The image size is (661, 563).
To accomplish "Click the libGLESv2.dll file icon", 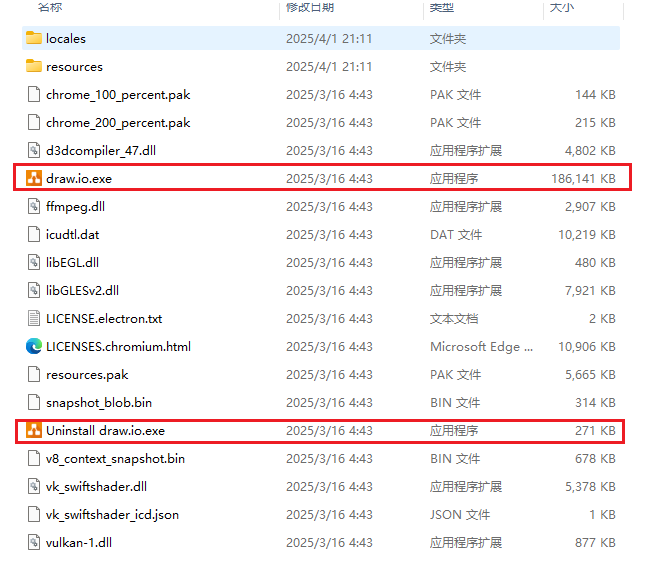I will point(34,290).
